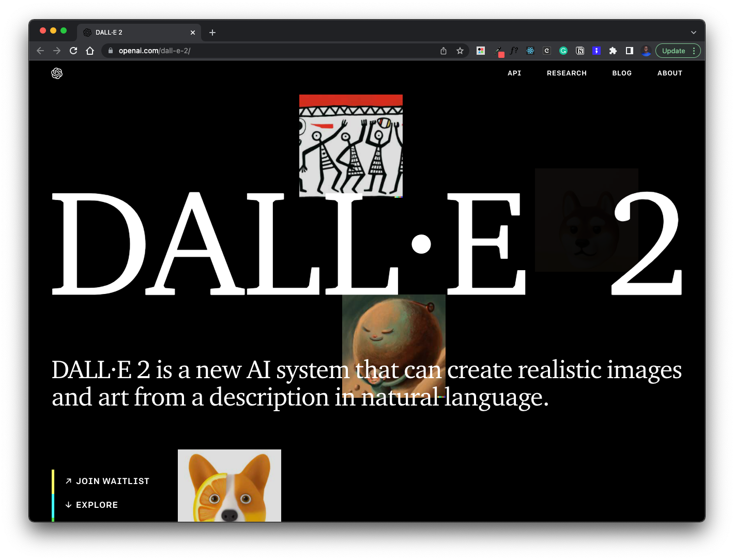Open Chrome menu three dots
The image size is (734, 560).
tap(694, 51)
